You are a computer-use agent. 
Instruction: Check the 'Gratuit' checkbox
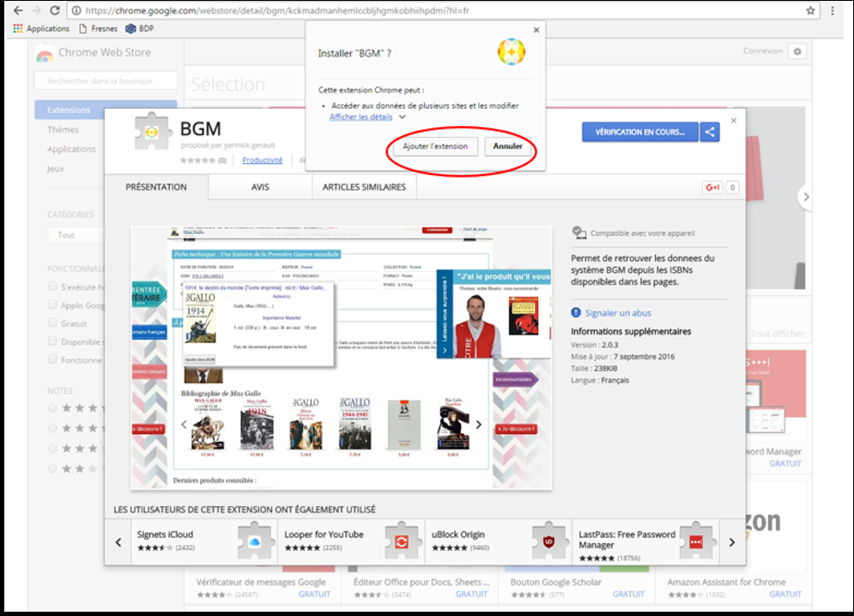[x=52, y=323]
